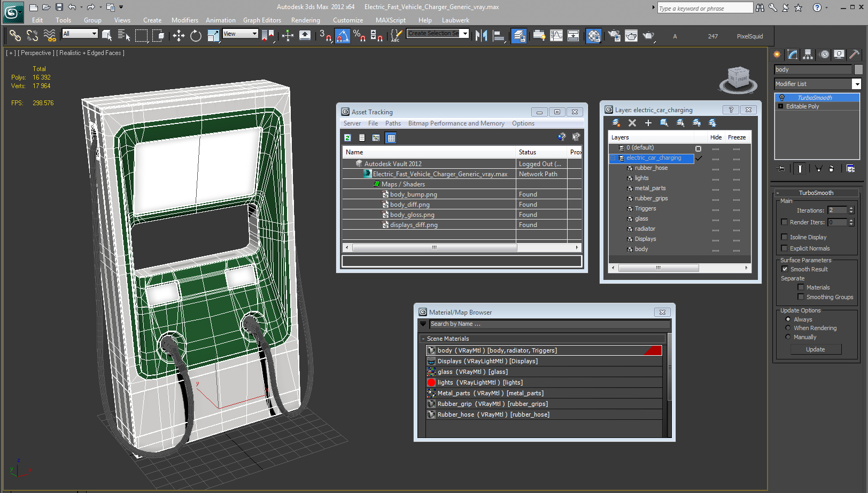
Task: Collapse the TurboSmooth rollout header
Action: [816, 193]
